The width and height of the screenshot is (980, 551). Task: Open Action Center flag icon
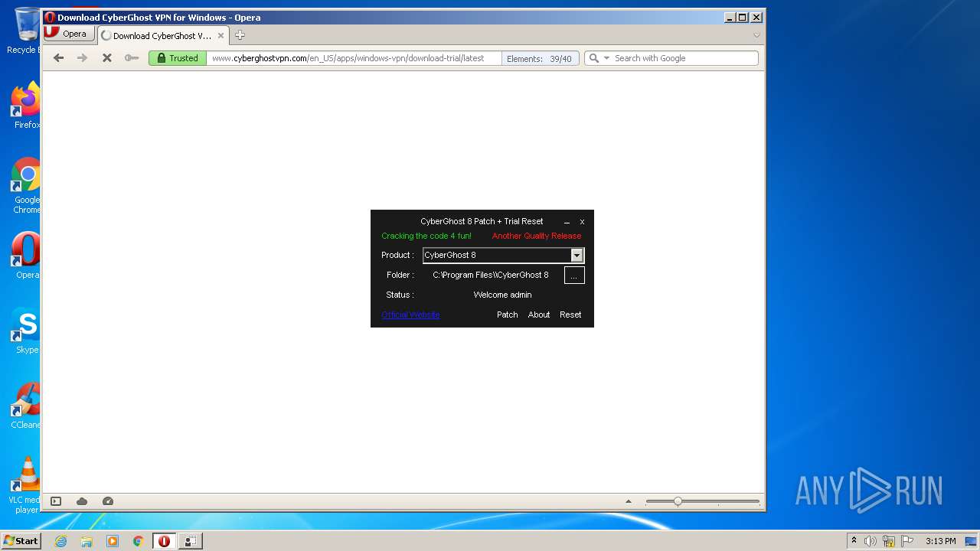pyautogui.click(x=907, y=541)
